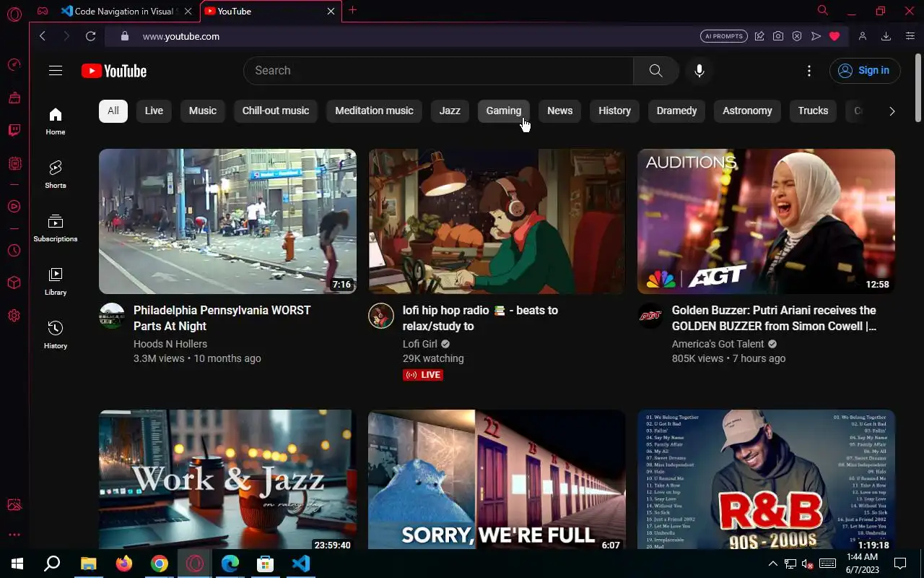Click the Opera snapshot camera icon

pos(778,36)
